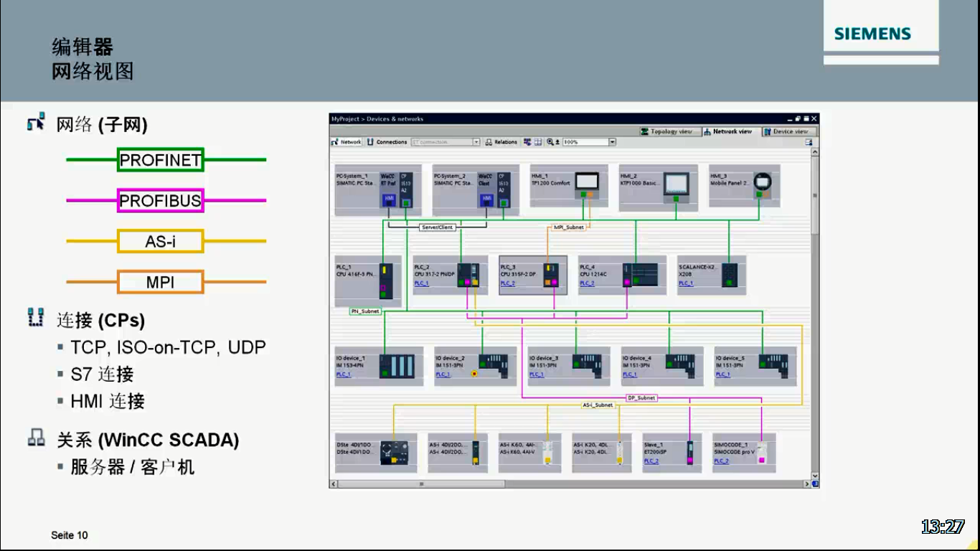Image resolution: width=980 pixels, height=551 pixels.
Task: Select the PLC_3 CPU 315F-2 DP device
Action: coord(533,275)
